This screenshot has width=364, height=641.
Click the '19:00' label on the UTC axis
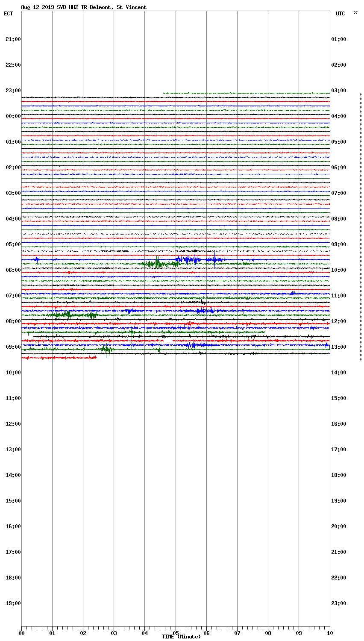tap(339, 501)
